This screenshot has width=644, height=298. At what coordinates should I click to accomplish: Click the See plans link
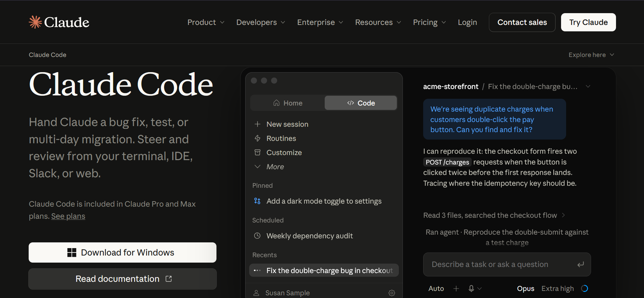pos(68,216)
